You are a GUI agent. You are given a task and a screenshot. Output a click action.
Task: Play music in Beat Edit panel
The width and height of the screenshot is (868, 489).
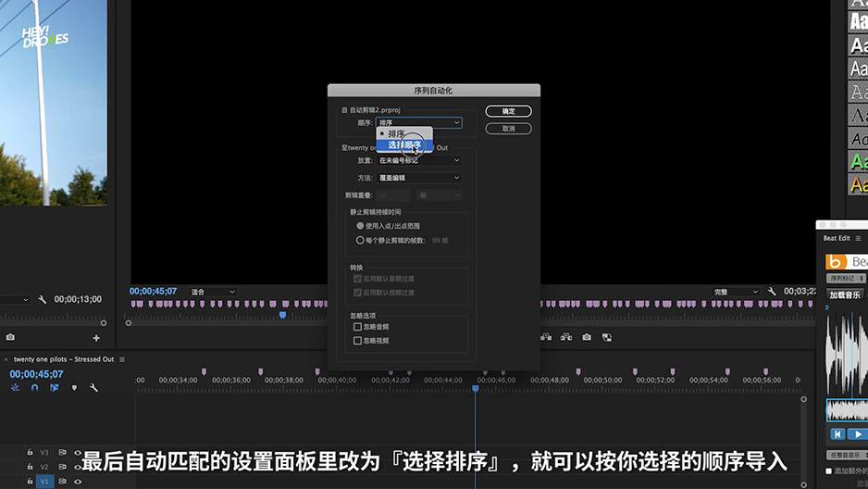click(x=858, y=434)
